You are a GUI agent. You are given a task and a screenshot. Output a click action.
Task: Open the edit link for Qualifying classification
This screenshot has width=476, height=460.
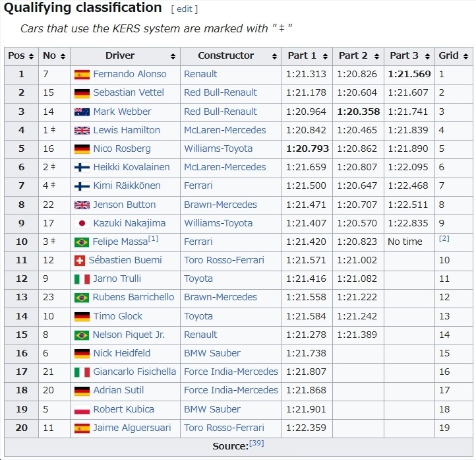coord(184,9)
